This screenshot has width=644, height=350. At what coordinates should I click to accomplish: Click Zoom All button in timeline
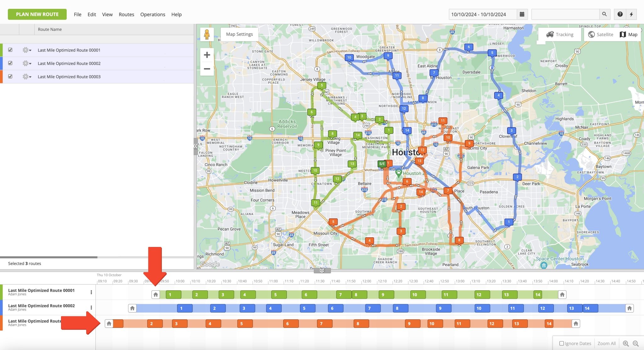(607, 343)
